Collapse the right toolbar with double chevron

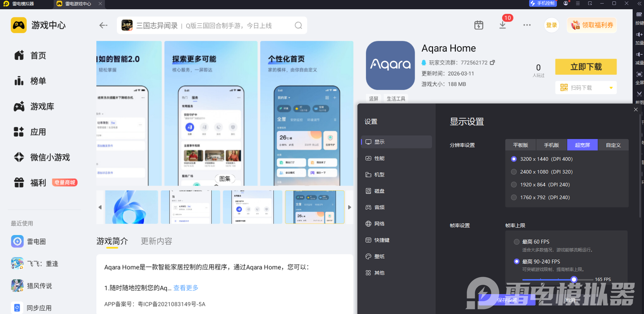pos(639,3)
